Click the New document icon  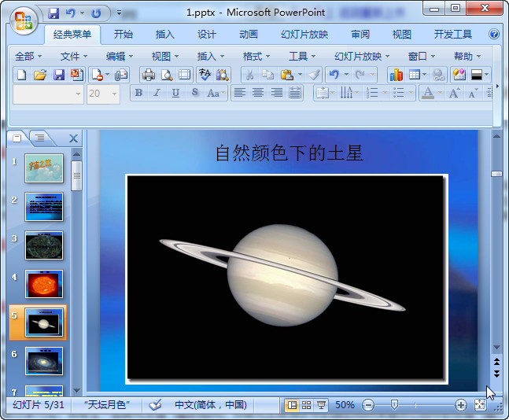pyautogui.click(x=22, y=76)
